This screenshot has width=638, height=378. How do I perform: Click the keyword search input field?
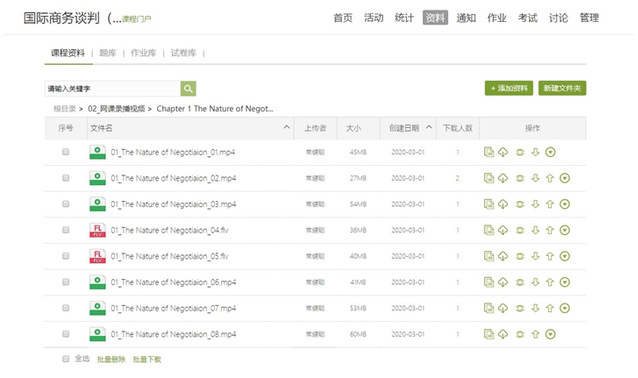(113, 88)
